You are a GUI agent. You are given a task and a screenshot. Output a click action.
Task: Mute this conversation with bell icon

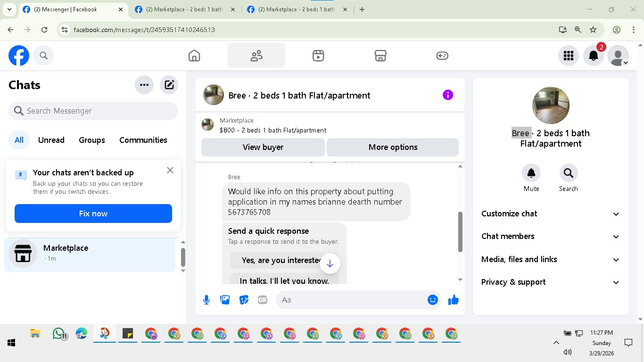(x=531, y=173)
